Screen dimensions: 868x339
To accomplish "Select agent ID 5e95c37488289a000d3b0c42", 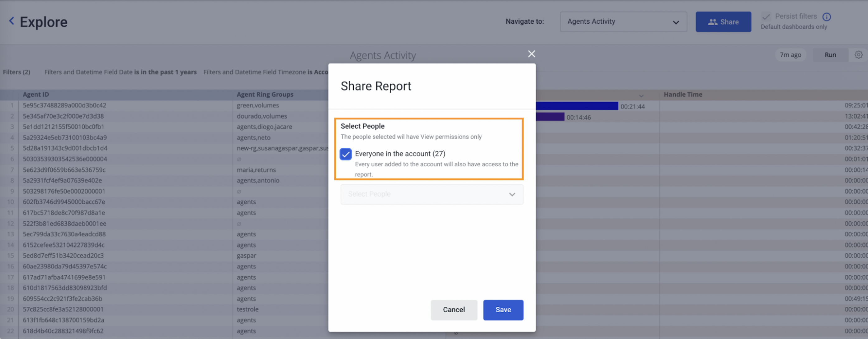I will pos(64,105).
